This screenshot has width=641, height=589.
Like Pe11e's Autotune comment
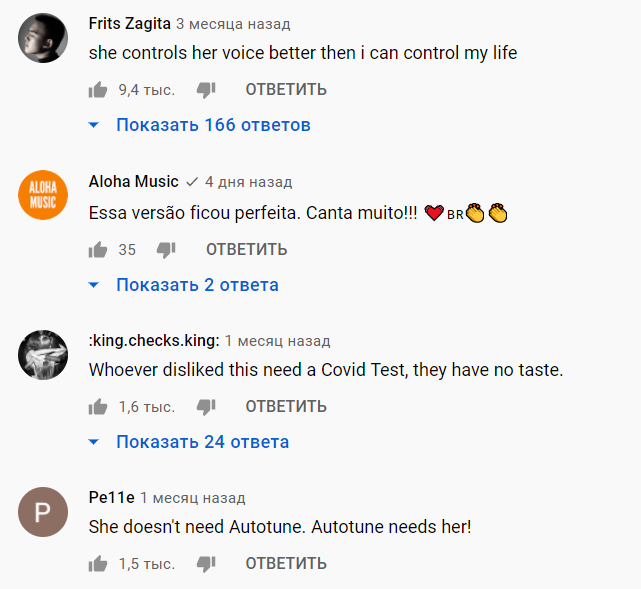pos(98,564)
